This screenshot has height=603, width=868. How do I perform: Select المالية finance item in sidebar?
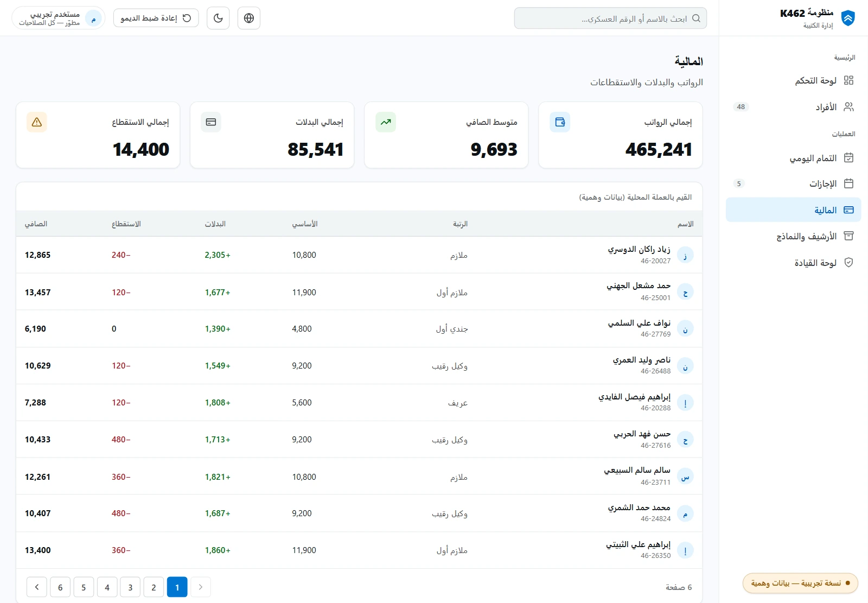pyautogui.click(x=794, y=210)
